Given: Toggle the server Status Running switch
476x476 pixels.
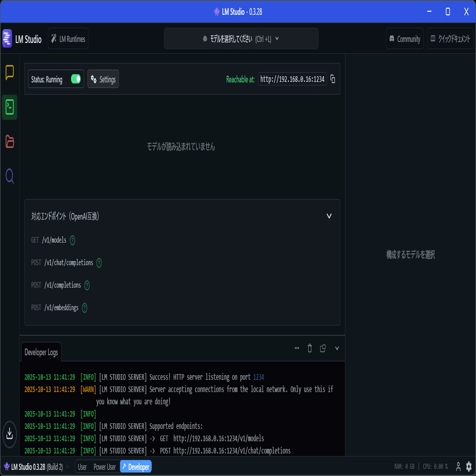Looking at the screenshot, I should [x=76, y=79].
